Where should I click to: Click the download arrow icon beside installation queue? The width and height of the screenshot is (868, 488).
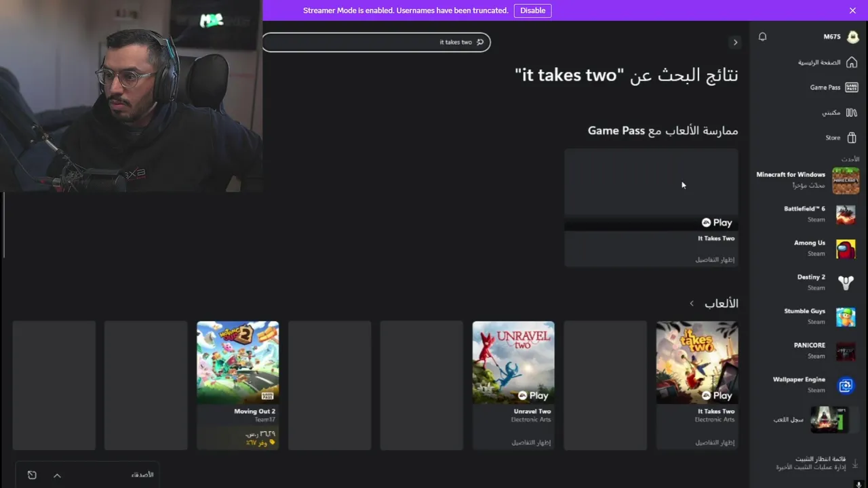tap(854, 464)
